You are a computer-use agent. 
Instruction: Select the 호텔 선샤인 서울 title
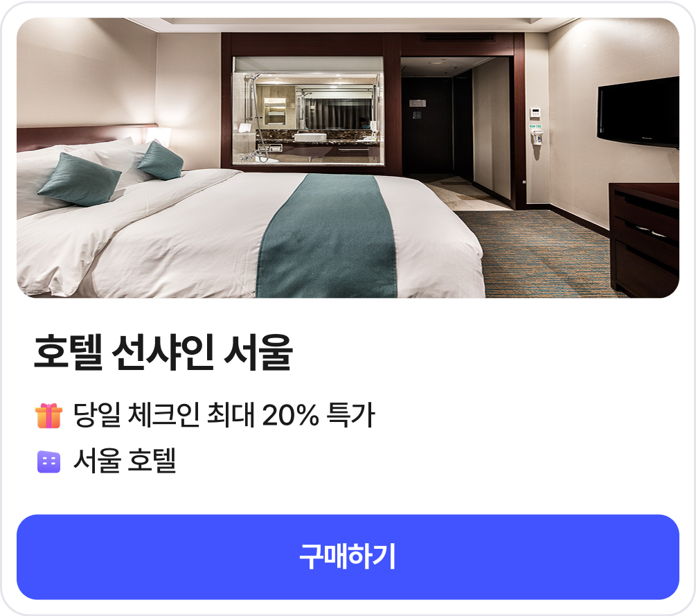tap(163, 352)
